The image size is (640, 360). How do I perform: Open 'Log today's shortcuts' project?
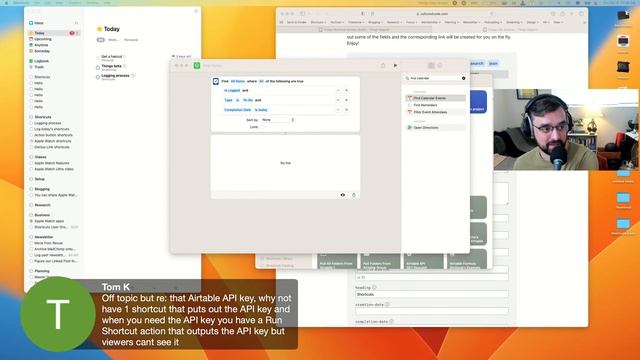pyautogui.click(x=53, y=129)
